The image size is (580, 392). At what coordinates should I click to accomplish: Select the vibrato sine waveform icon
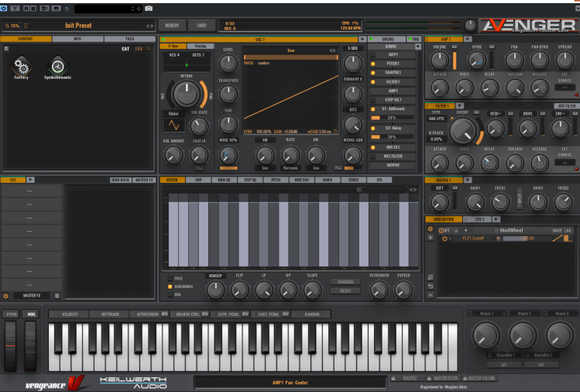click(x=174, y=124)
